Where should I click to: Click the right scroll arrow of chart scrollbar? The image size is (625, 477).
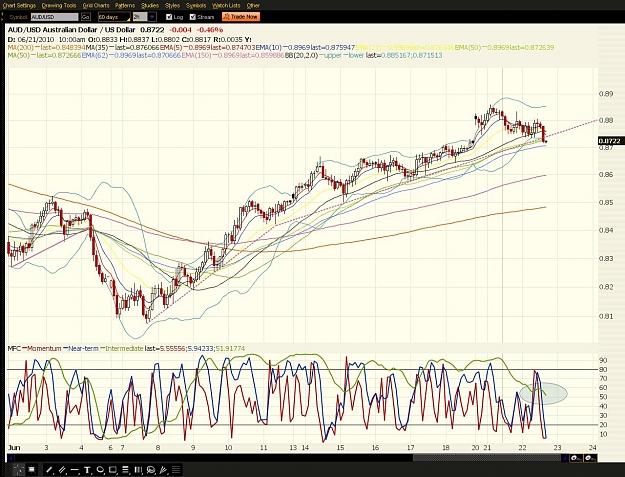coord(565,458)
